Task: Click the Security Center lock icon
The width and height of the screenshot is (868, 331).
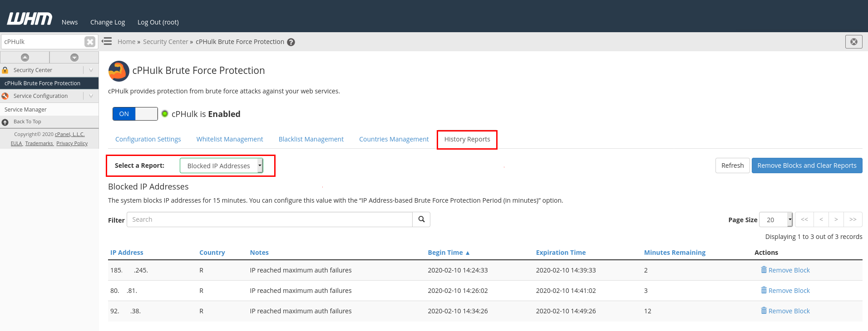Action: (5, 70)
